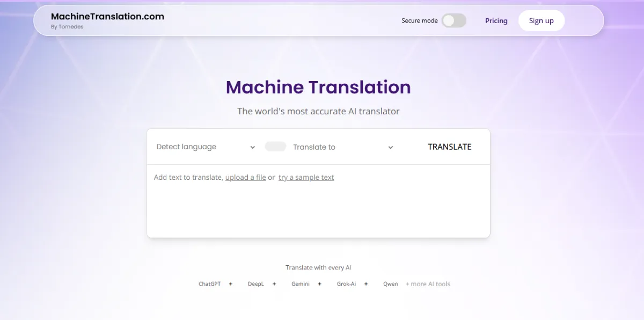The width and height of the screenshot is (644, 320).
Task: Select DeepL in the AI tools row
Action: 255,284
